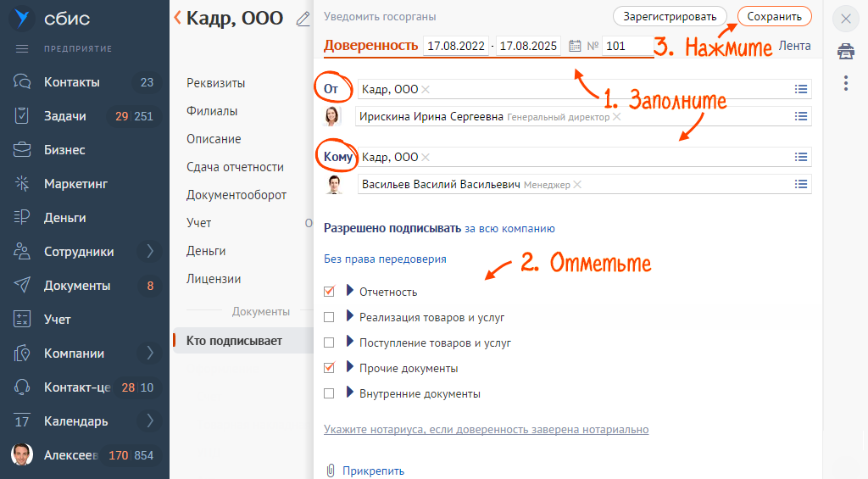Expand the Реализация товаров и услуг triangle
Image resolution: width=868 pixels, height=479 pixels.
[349, 316]
